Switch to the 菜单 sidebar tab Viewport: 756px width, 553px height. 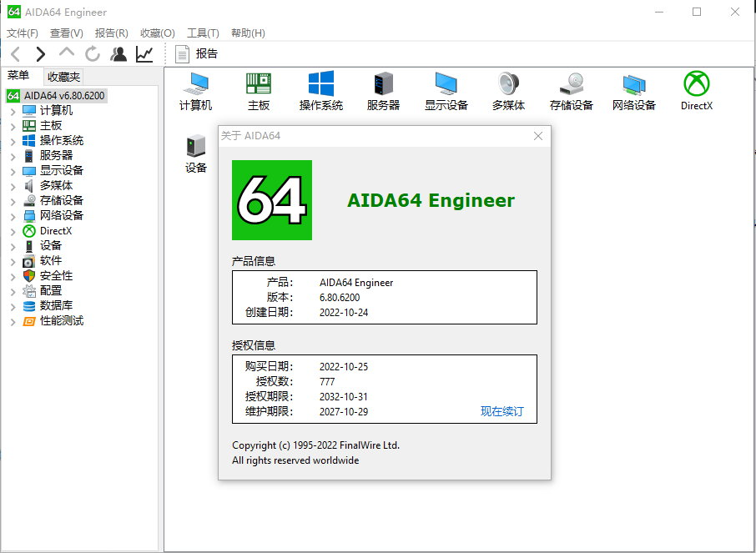pyautogui.click(x=19, y=76)
